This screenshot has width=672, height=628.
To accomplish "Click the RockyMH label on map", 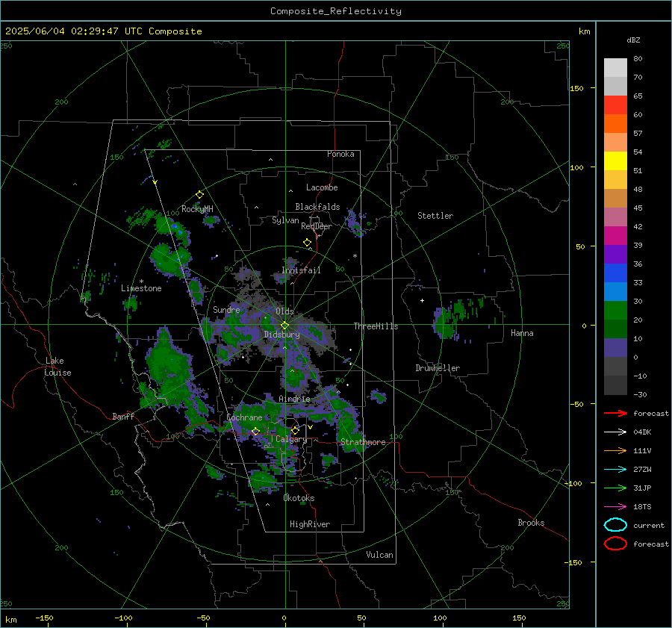I will (197, 209).
